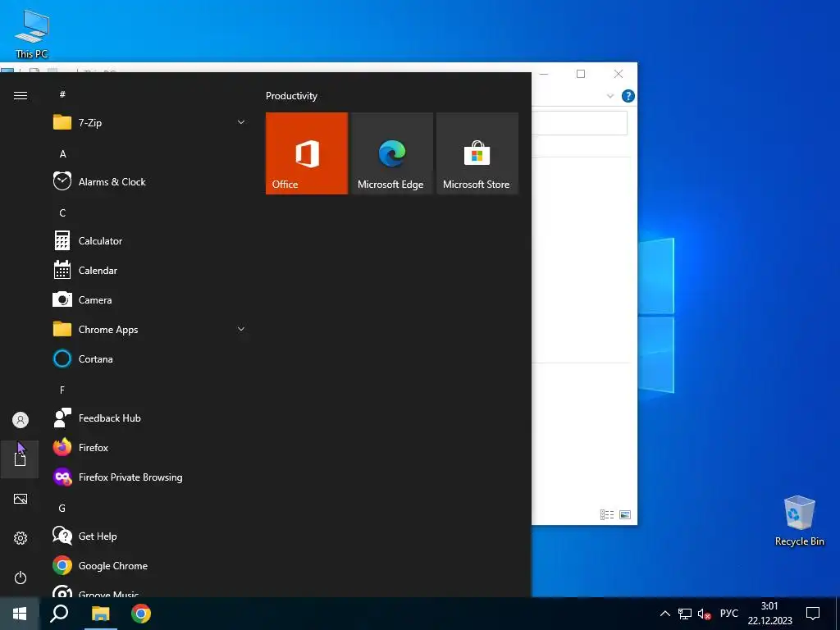Open the network tray icon
The image size is (840, 630).
pos(685,614)
